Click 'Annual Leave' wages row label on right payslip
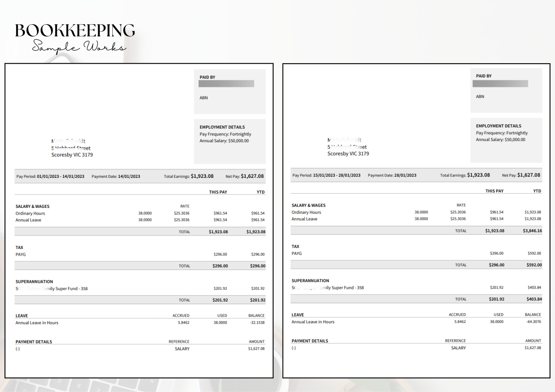Viewport: 555px width, 392px height. (x=305, y=219)
